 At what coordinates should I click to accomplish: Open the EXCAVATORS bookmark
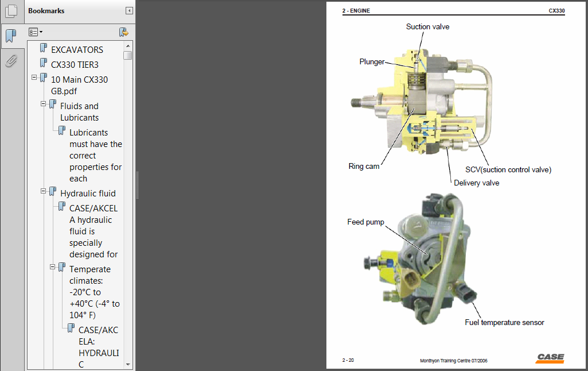pos(77,49)
